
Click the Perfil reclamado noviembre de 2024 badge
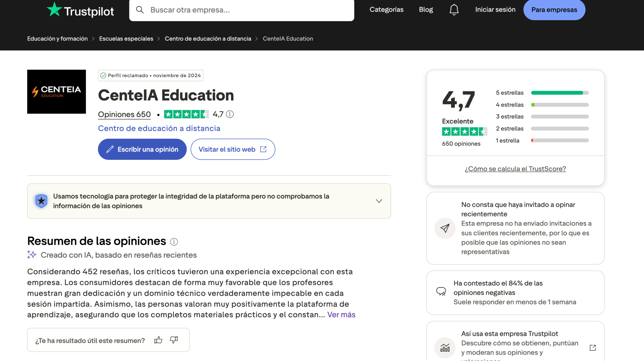point(150,75)
